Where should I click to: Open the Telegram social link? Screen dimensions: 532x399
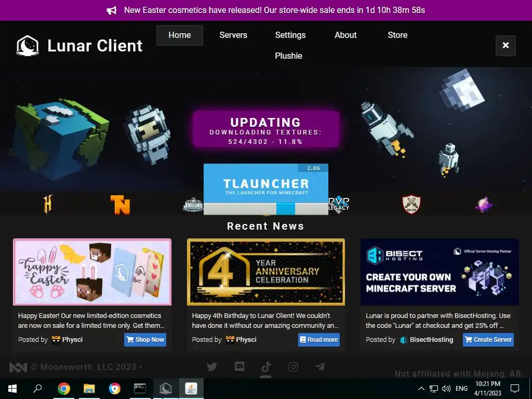[x=320, y=366]
